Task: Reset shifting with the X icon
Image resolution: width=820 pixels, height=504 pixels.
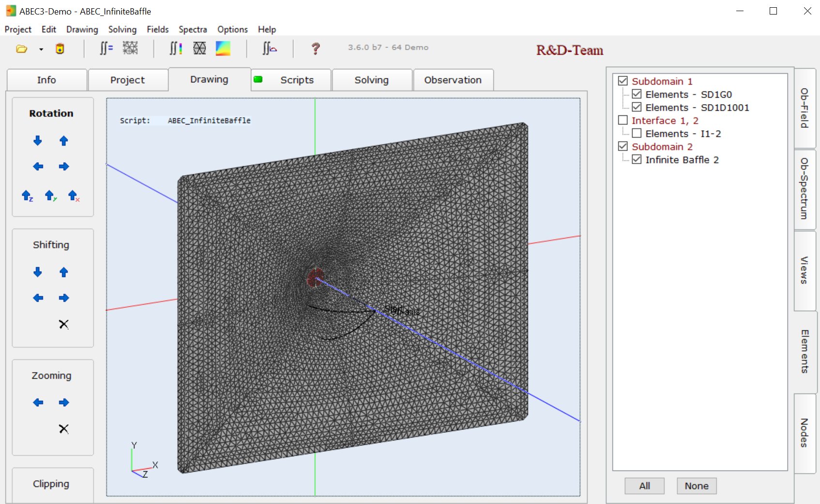Action: point(64,324)
